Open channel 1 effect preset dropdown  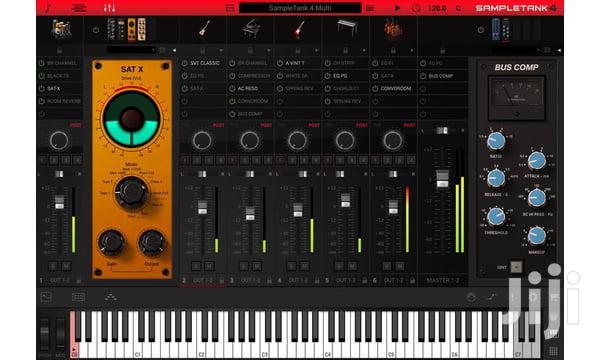coord(131,50)
